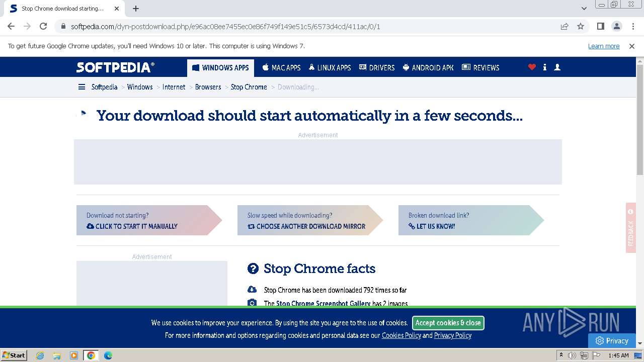Open the Learn more link

[x=604, y=46]
